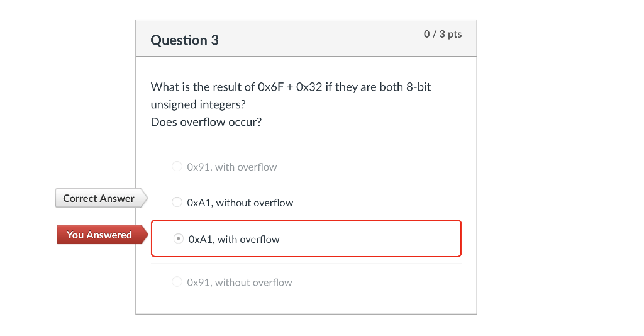Choose the 0xA1, without overflow radio button
Viewport: 644px width, 336px height.
[177, 202]
